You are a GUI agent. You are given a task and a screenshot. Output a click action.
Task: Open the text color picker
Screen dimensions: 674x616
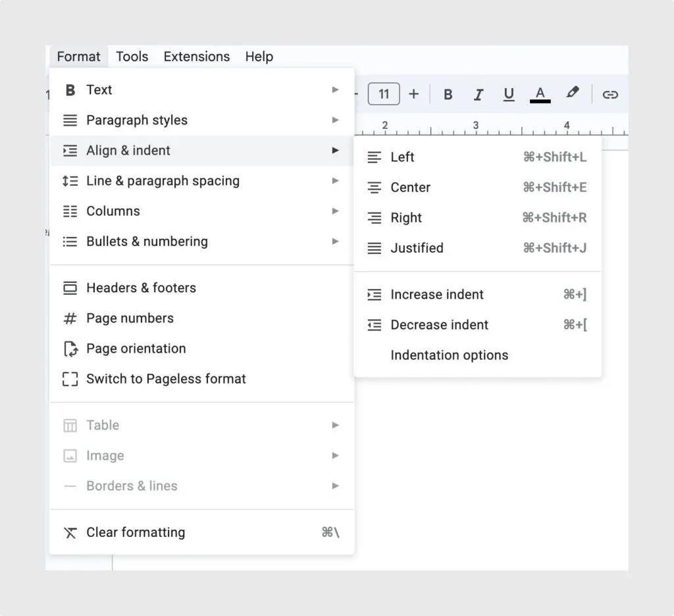tap(540, 94)
